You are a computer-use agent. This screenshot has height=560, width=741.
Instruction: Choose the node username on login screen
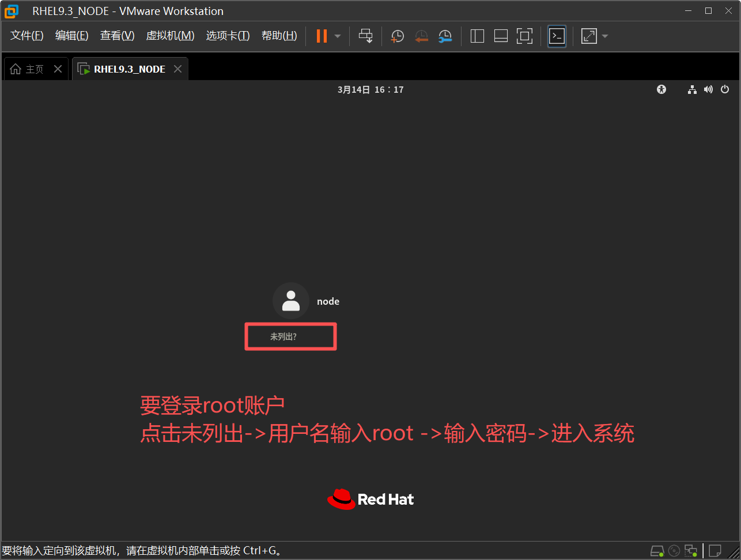[x=328, y=301]
